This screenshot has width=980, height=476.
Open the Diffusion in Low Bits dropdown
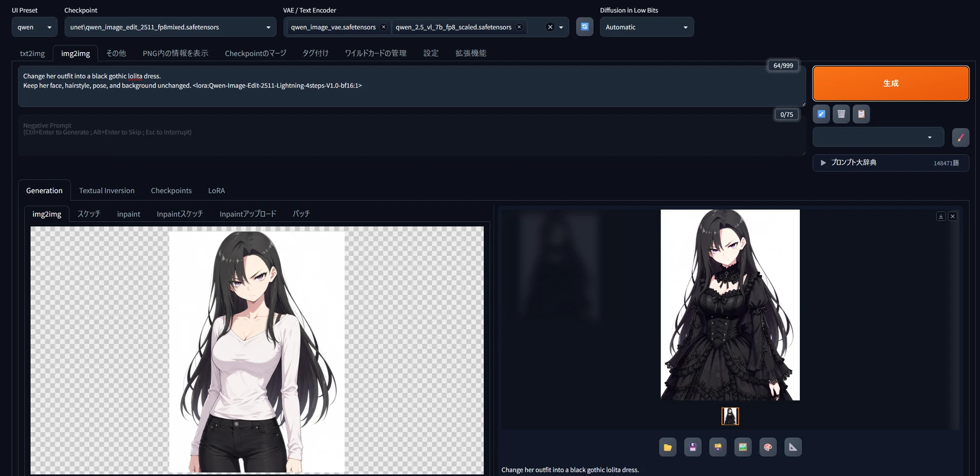click(x=647, y=27)
